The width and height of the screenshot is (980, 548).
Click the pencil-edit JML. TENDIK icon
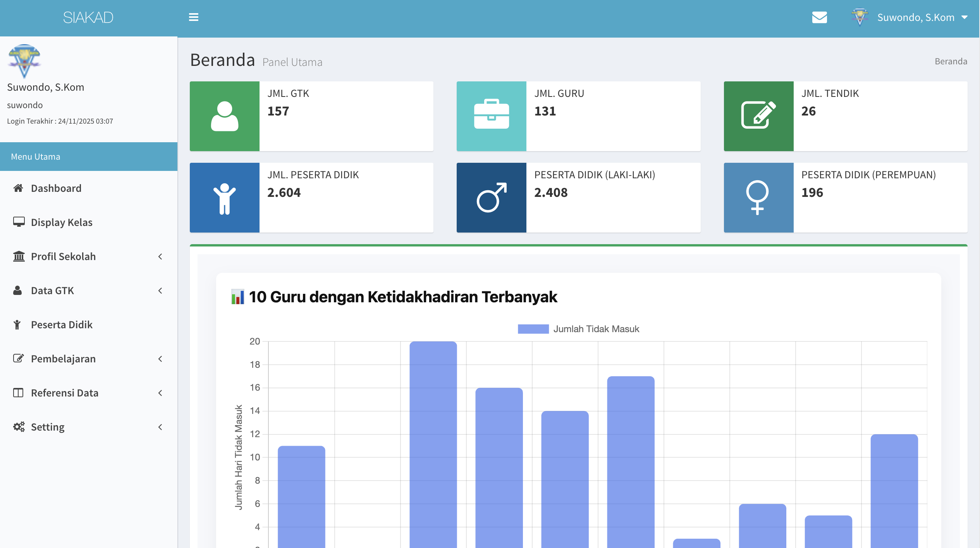coord(758,115)
